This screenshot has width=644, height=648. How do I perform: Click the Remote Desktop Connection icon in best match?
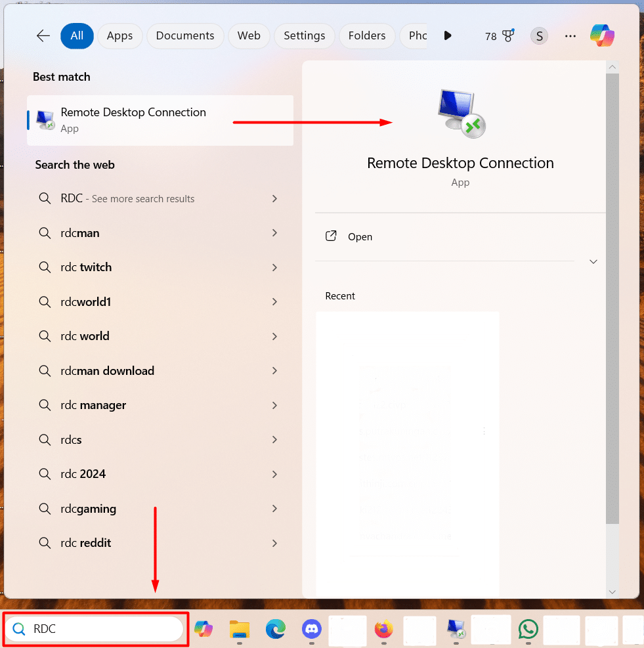pyautogui.click(x=45, y=120)
